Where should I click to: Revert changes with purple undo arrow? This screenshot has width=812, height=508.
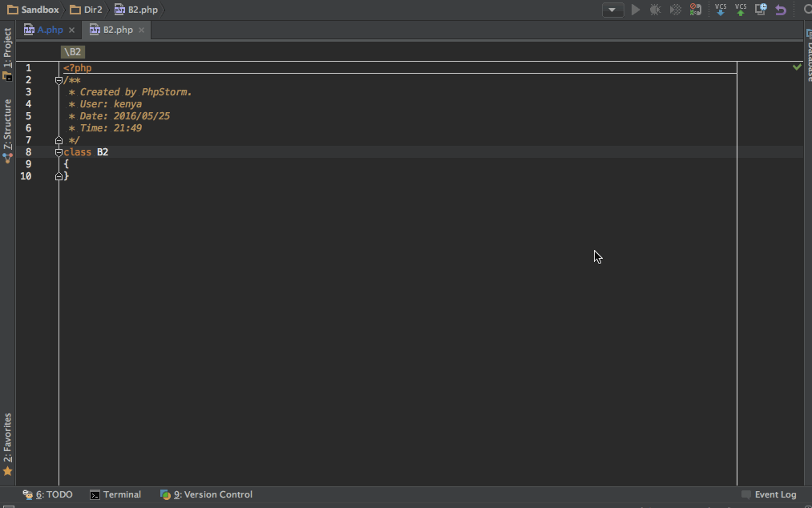(x=781, y=10)
